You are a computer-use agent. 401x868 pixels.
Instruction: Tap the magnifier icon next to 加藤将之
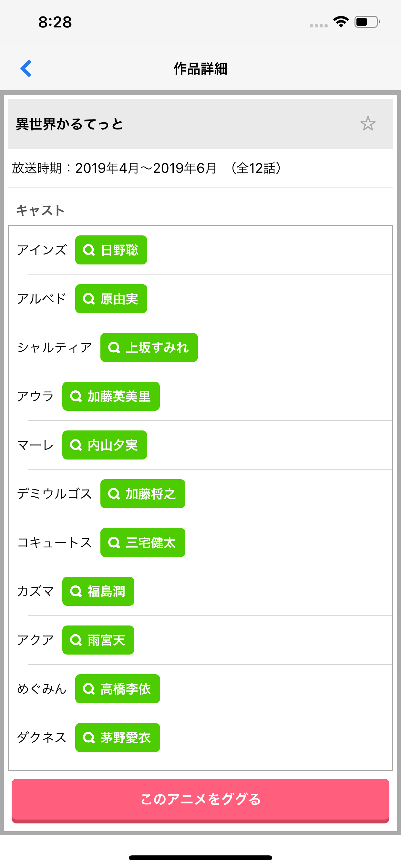point(114,494)
